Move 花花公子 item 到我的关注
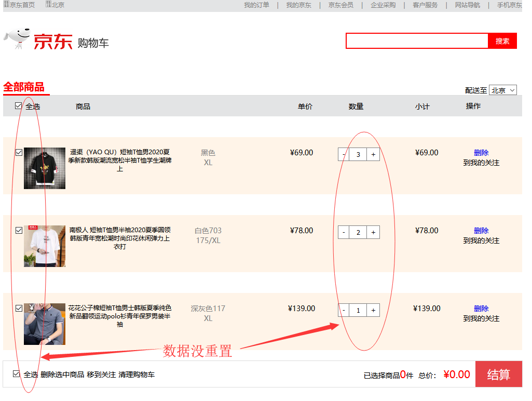 [481, 318]
